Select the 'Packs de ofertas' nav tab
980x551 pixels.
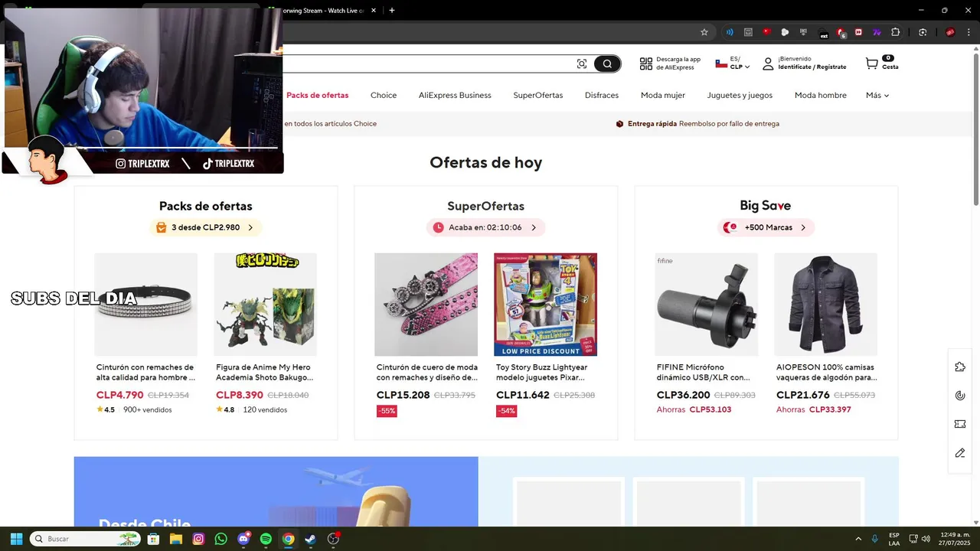pos(317,95)
